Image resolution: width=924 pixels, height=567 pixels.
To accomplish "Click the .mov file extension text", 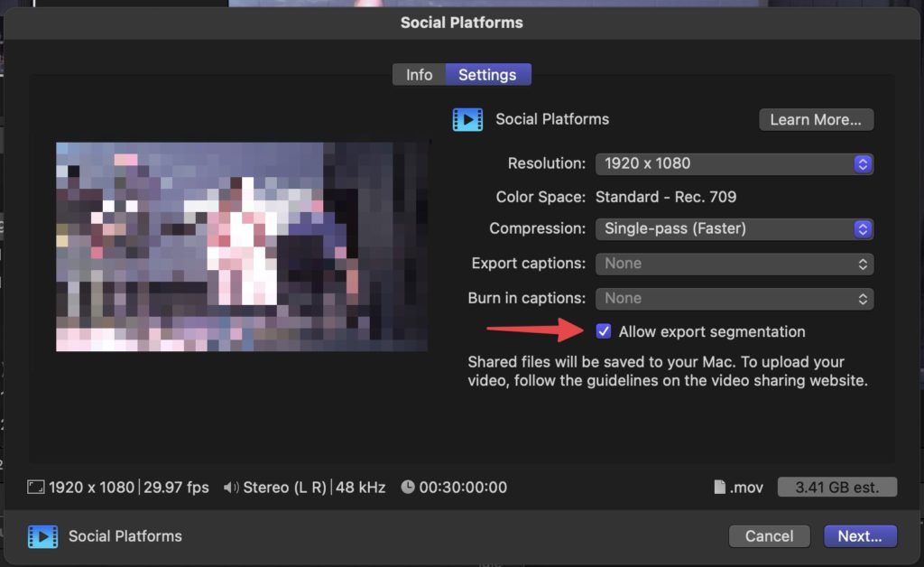I will (746, 488).
